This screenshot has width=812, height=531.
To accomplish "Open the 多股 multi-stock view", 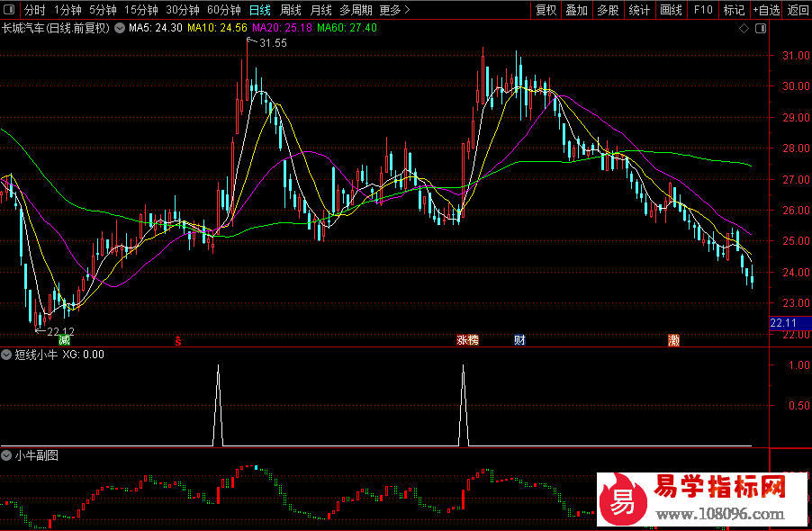I will (x=608, y=10).
